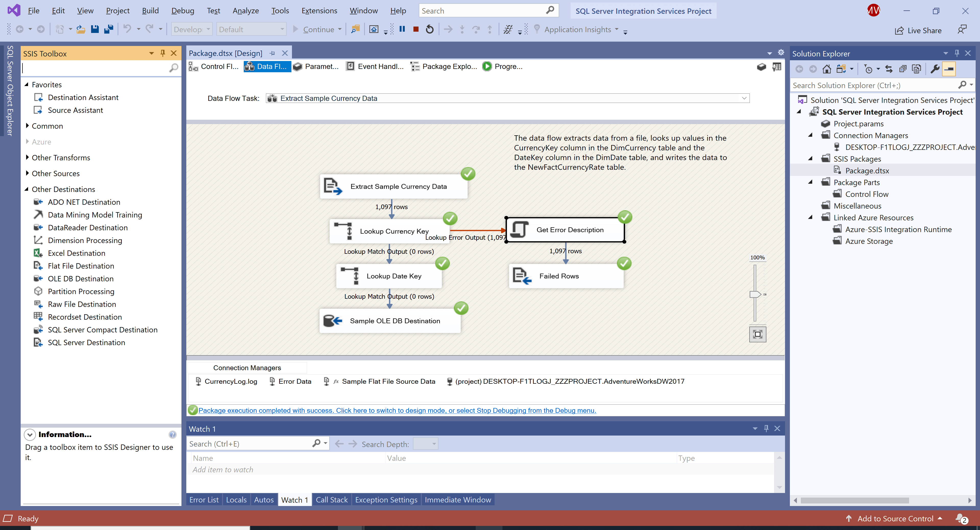Pin the Watch 1 window
Viewport: 980px width, 530px height.
click(x=766, y=428)
